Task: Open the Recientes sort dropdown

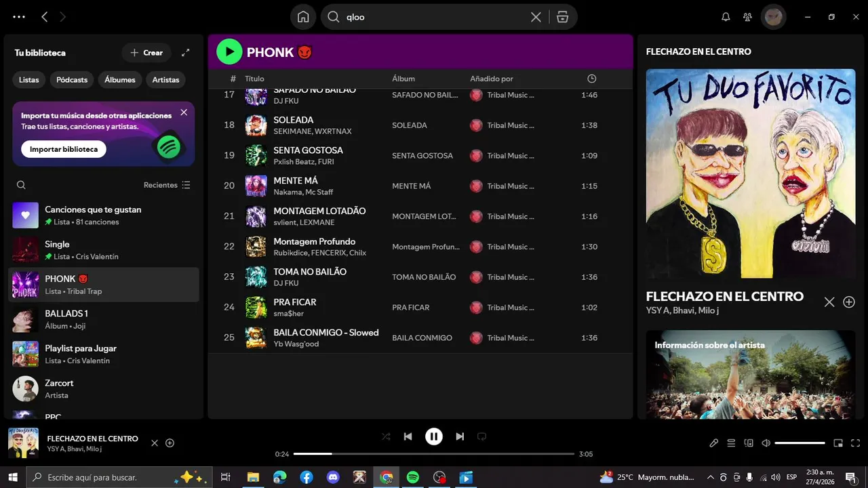Action: 167,185
